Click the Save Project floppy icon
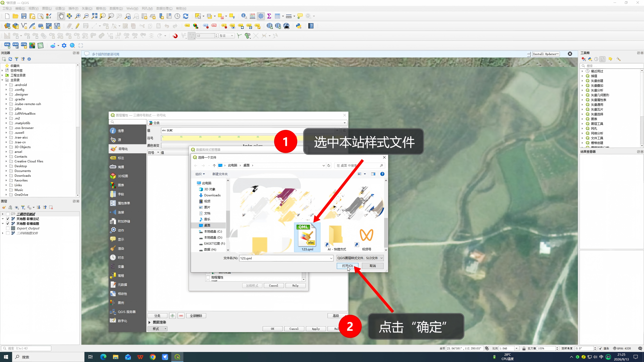This screenshot has height=362, width=644. [x=24, y=16]
